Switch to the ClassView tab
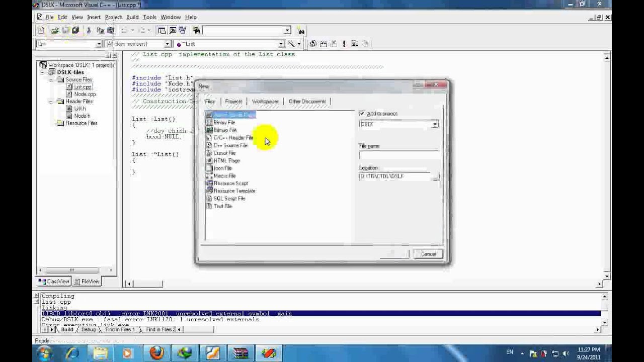The height and width of the screenshot is (362, 644). click(x=54, y=282)
